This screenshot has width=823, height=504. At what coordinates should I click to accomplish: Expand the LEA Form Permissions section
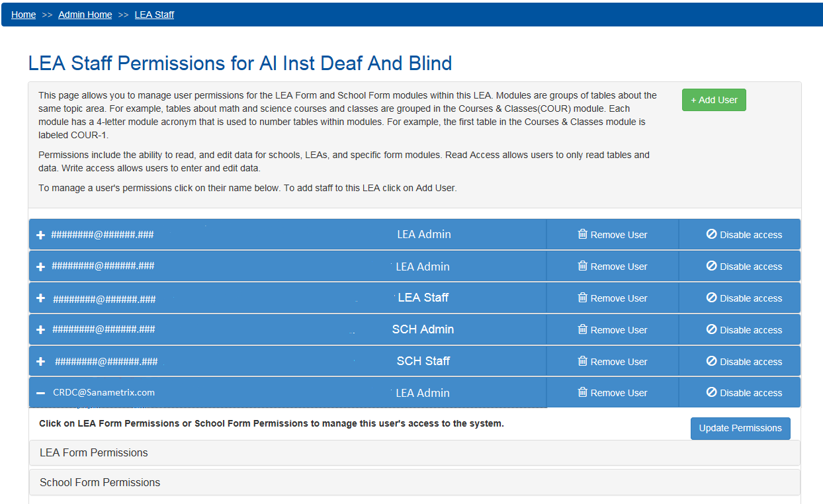(94, 453)
